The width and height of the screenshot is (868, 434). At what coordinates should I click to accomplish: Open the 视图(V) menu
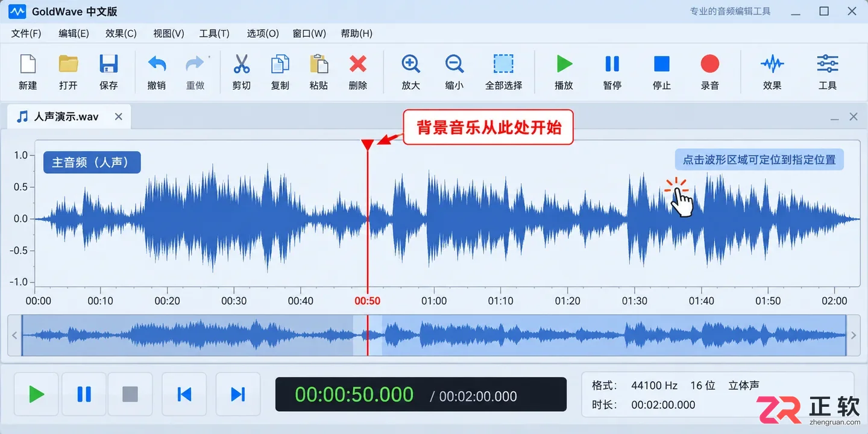(169, 34)
